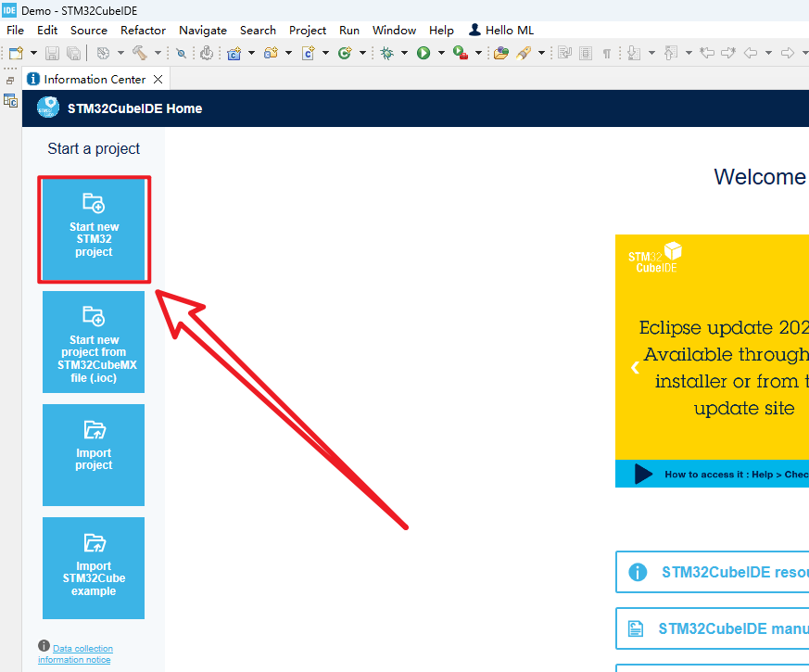Open the Refactor menu

pyautogui.click(x=143, y=31)
